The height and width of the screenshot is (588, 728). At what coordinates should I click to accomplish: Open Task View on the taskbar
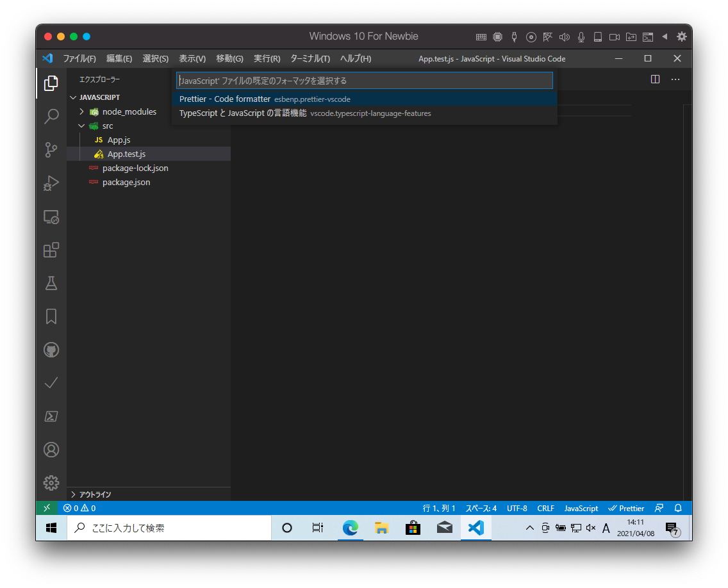click(x=318, y=528)
